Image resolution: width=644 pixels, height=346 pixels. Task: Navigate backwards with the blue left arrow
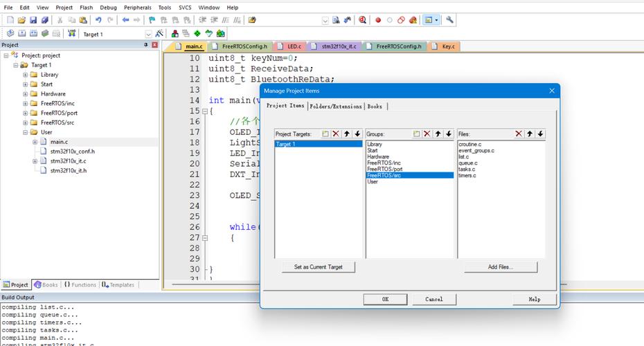click(125, 19)
